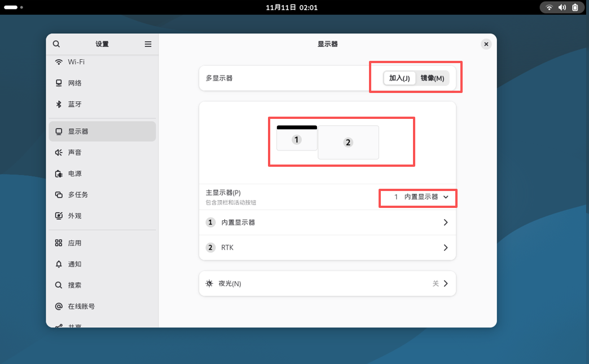Select monitor 2 in display arrangement preview
Image resolution: width=589 pixels, height=364 pixels.
pos(348,143)
